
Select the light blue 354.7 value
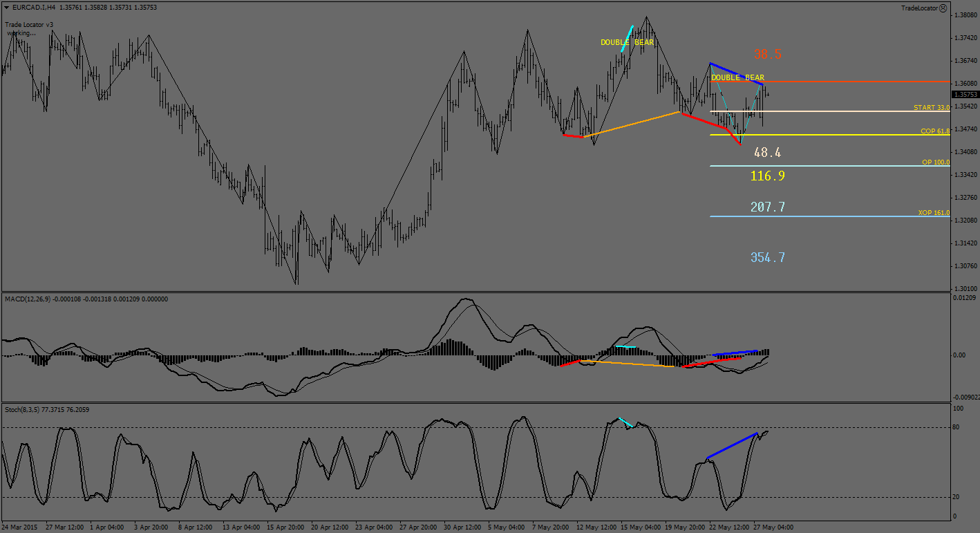[767, 258]
